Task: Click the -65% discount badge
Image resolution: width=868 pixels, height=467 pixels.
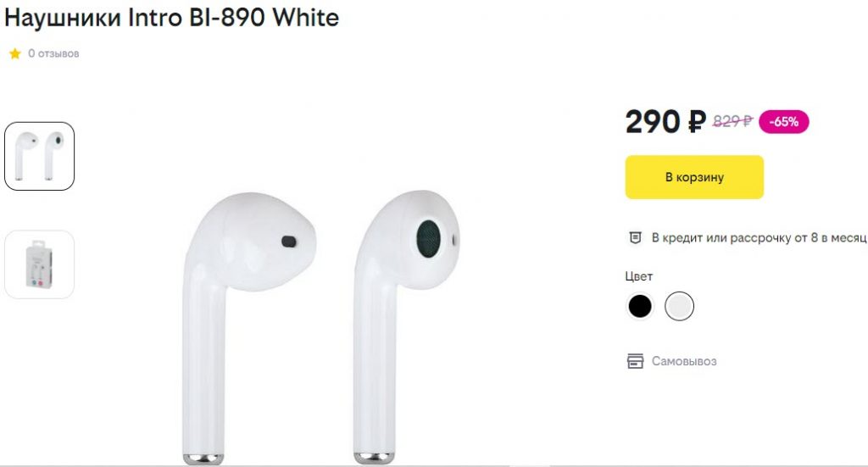Action: [783, 122]
